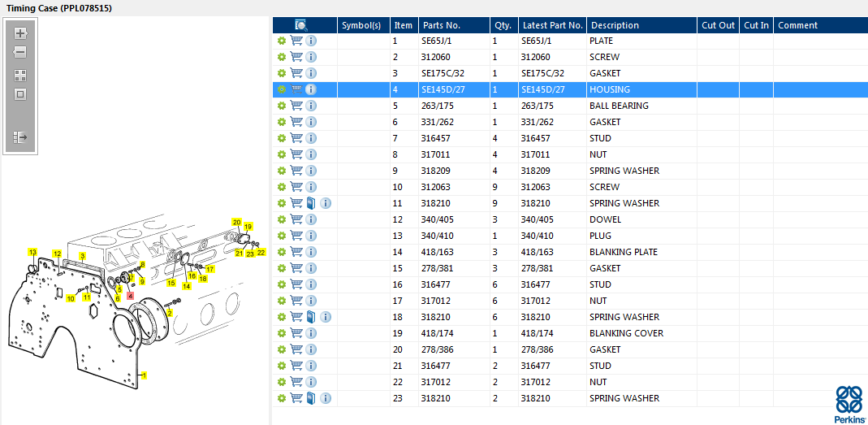Click green gear icon for item 2 SCREW

(x=281, y=57)
